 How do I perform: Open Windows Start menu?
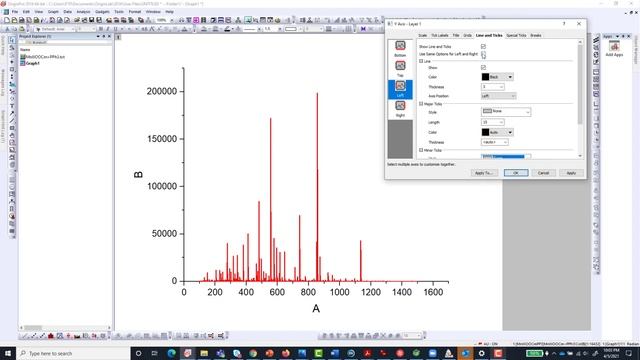click(x=8, y=353)
